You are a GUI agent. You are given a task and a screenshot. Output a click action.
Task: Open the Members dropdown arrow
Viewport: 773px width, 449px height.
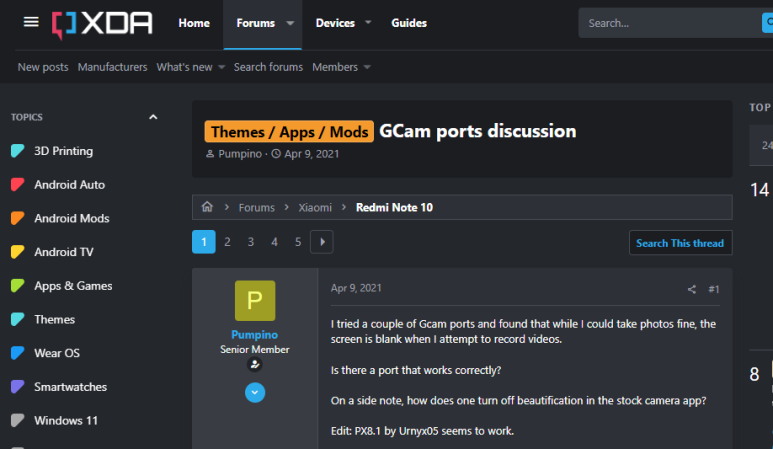[367, 67]
